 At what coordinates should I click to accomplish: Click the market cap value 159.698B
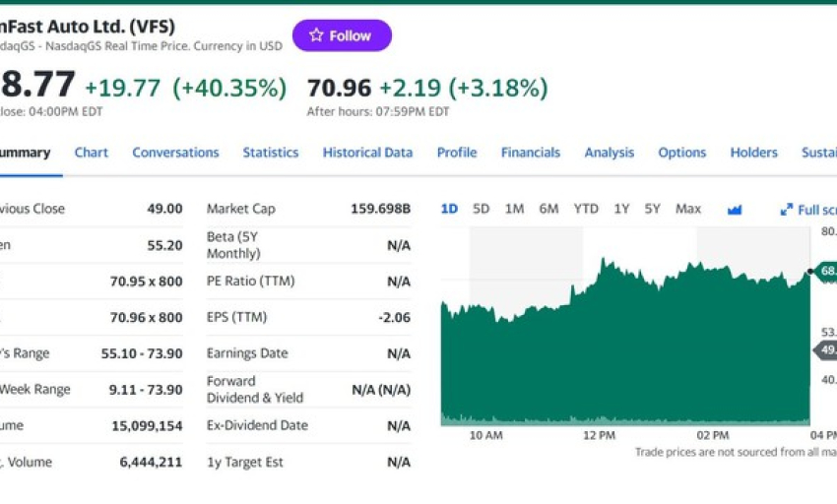click(381, 209)
